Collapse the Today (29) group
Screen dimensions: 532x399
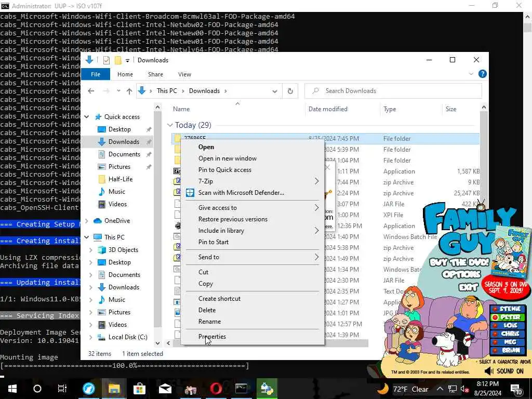coord(170,125)
